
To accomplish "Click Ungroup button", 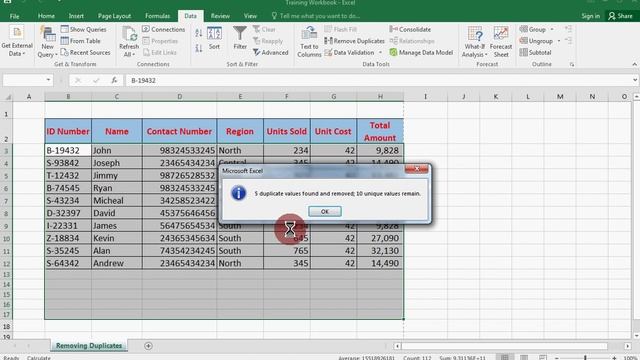I will coord(536,41).
